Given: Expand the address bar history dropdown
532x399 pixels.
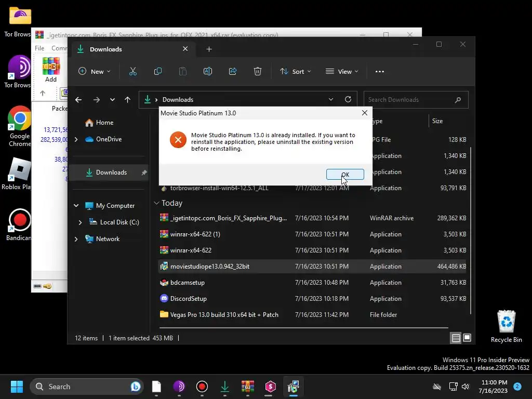Looking at the screenshot, I should pyautogui.click(x=331, y=99).
